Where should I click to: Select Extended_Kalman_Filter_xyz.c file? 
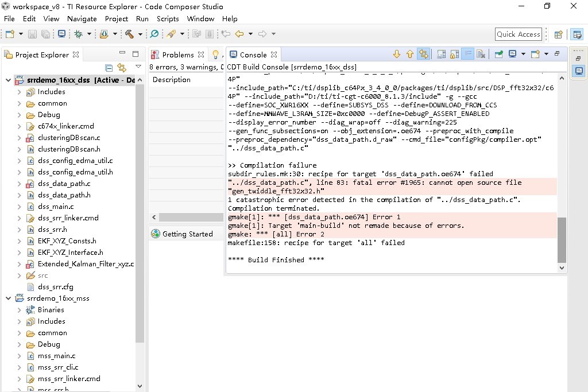86,264
